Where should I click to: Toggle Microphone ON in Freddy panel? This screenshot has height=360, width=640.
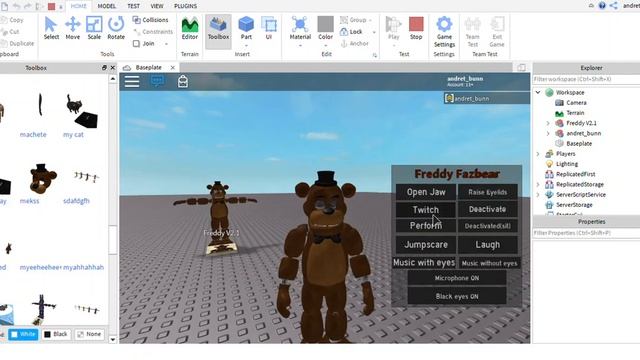point(457,278)
